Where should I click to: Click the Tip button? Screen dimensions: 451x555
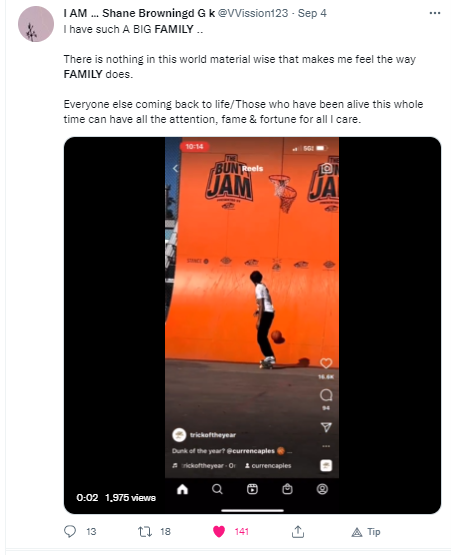point(366,532)
